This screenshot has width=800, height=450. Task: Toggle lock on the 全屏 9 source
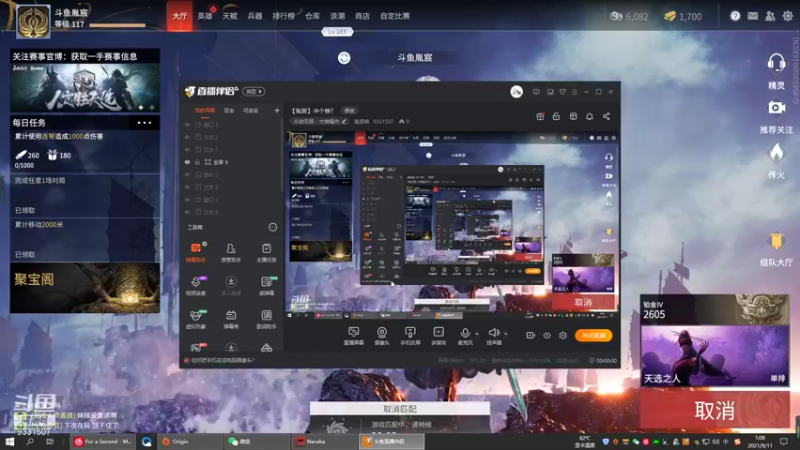[197, 162]
